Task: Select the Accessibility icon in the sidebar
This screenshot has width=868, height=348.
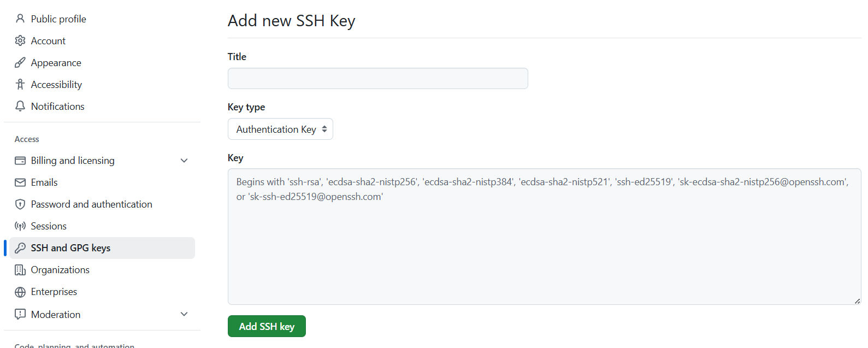Action: 20,84
